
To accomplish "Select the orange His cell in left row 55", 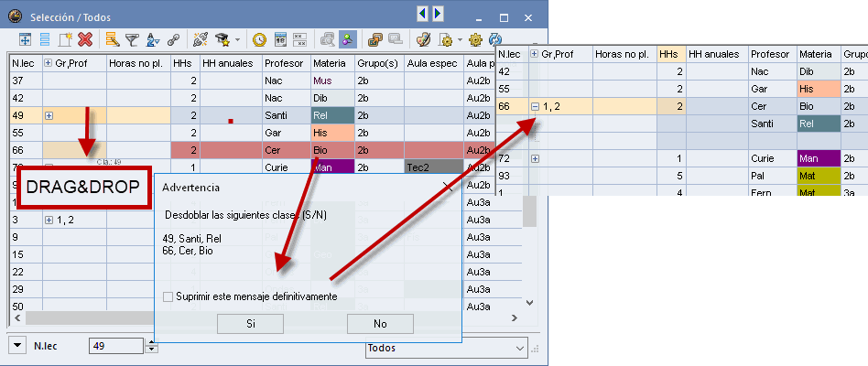I will pyautogui.click(x=332, y=134).
